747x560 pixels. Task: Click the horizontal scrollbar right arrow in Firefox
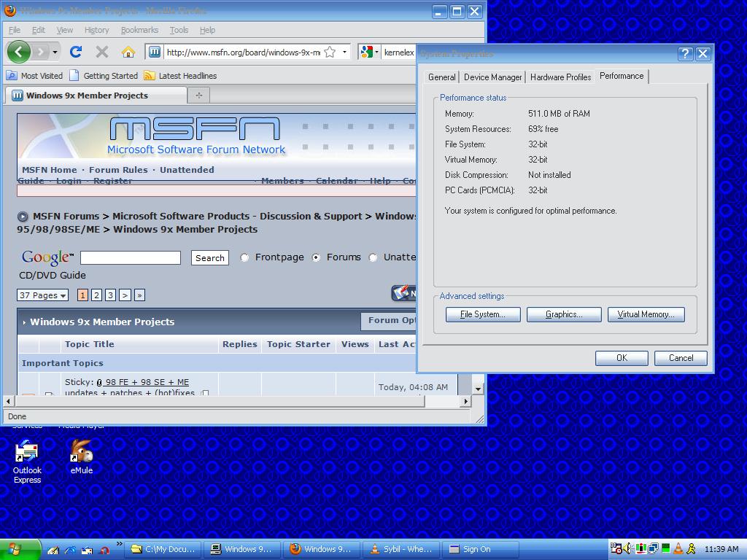coord(466,402)
